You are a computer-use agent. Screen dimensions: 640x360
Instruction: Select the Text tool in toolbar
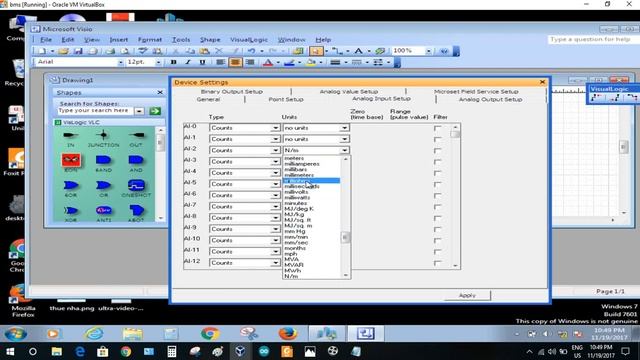(358, 51)
